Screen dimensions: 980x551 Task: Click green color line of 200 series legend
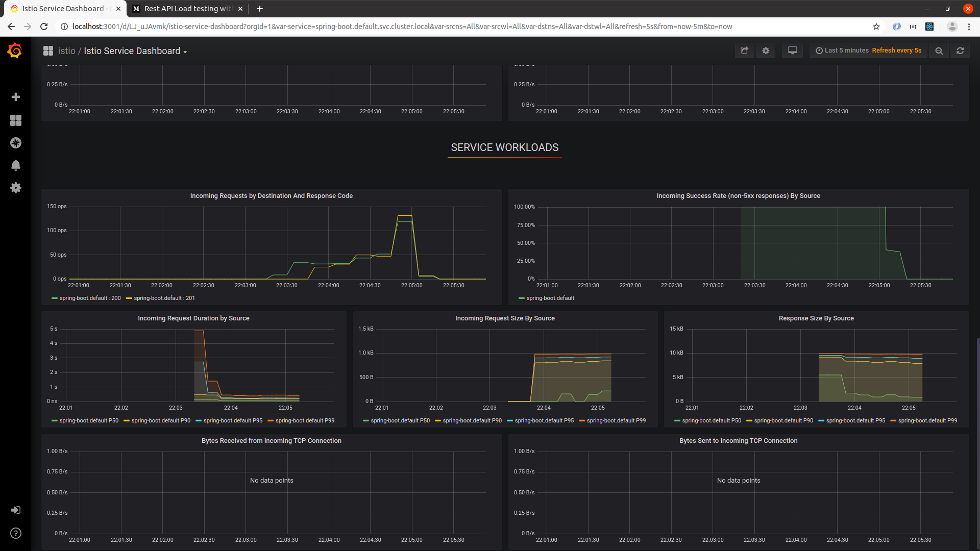(55, 298)
